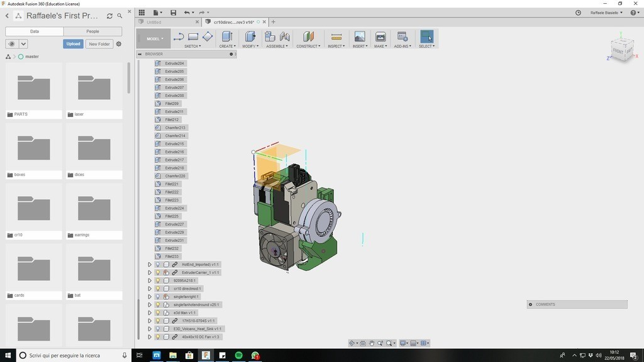Collapse the Browser panel arrows
The image size is (644, 362).
(140, 54)
